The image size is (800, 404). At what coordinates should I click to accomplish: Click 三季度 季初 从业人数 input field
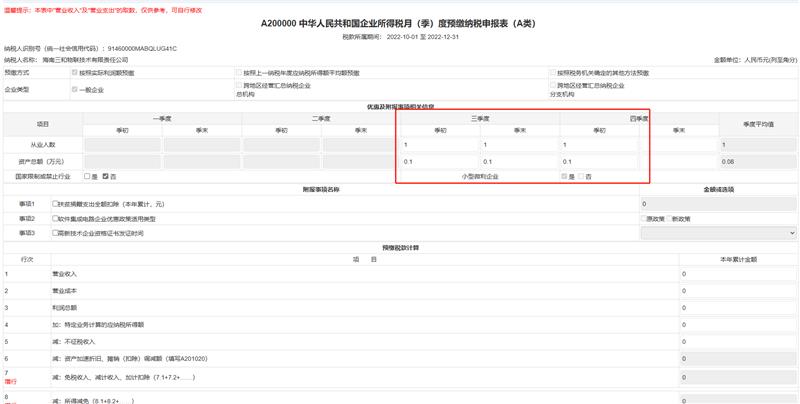(x=437, y=146)
